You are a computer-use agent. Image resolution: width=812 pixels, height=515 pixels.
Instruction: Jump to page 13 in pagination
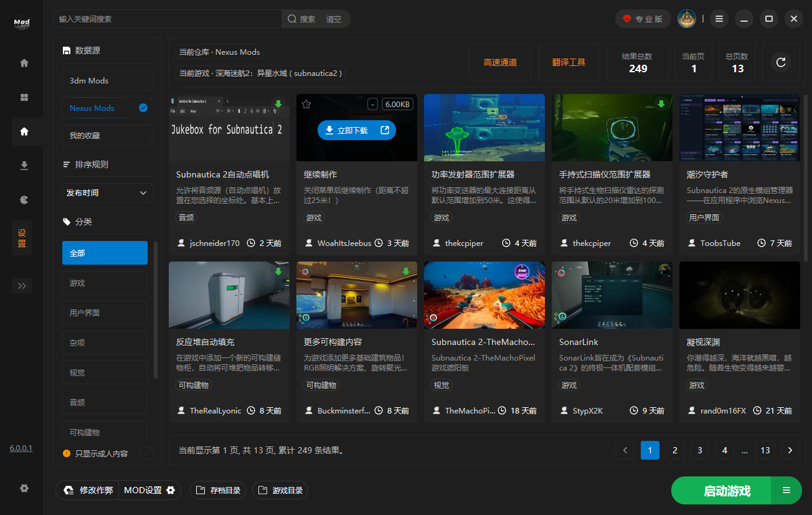765,450
